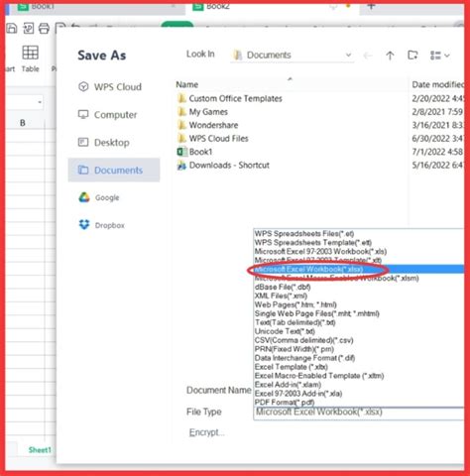This screenshot has width=470, height=476.
Task: Open the view options dropdown
Action: [x=439, y=56]
